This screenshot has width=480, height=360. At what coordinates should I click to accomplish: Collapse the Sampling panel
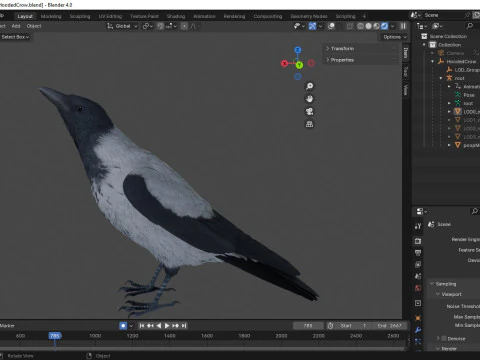coord(432,284)
